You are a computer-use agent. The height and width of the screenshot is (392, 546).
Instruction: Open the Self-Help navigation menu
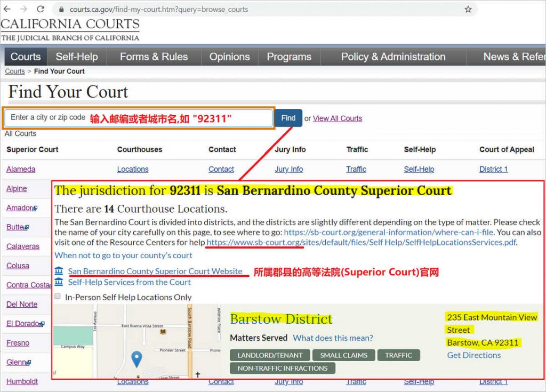pos(77,57)
